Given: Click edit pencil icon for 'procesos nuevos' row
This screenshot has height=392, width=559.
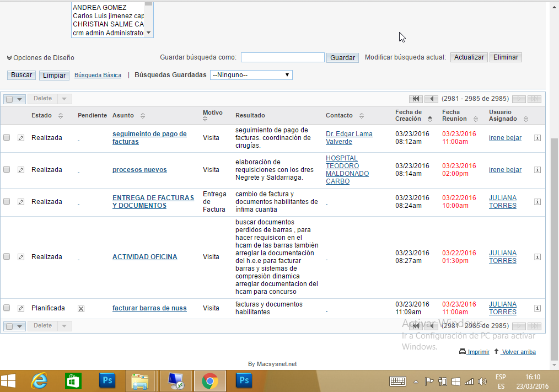Looking at the screenshot, I should coord(21,170).
